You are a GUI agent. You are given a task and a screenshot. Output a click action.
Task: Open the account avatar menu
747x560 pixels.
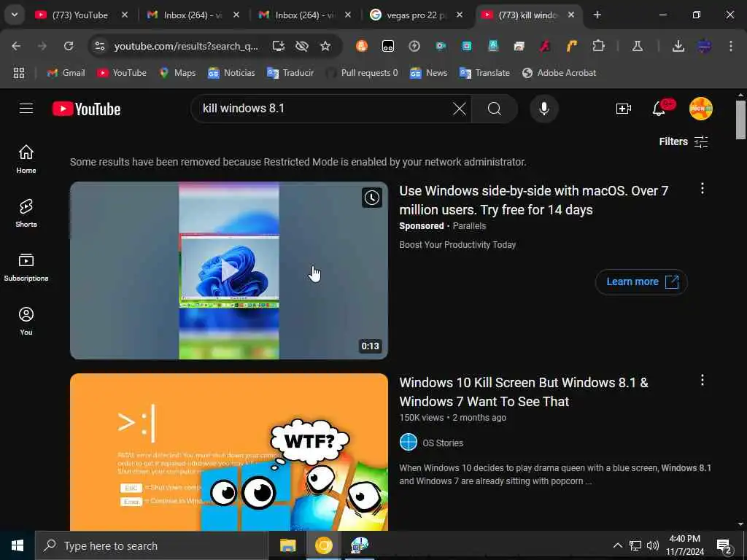tap(701, 109)
